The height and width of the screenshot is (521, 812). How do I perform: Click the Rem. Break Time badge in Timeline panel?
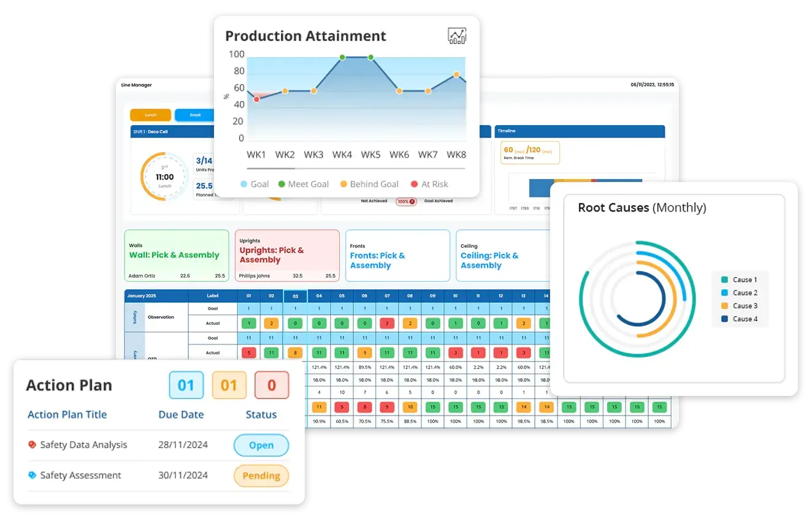click(530, 152)
